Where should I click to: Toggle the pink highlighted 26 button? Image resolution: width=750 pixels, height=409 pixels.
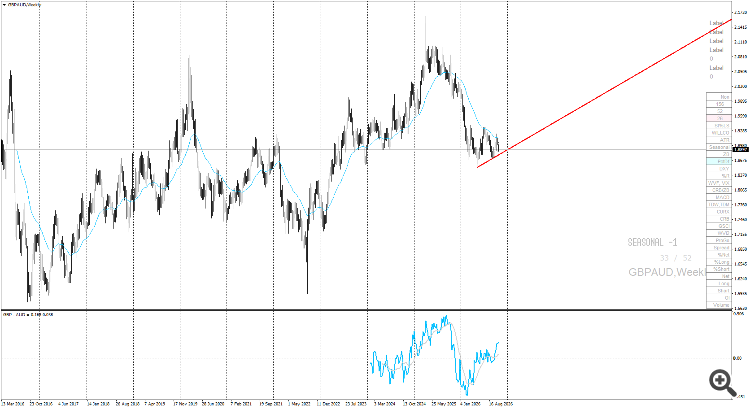click(x=719, y=118)
